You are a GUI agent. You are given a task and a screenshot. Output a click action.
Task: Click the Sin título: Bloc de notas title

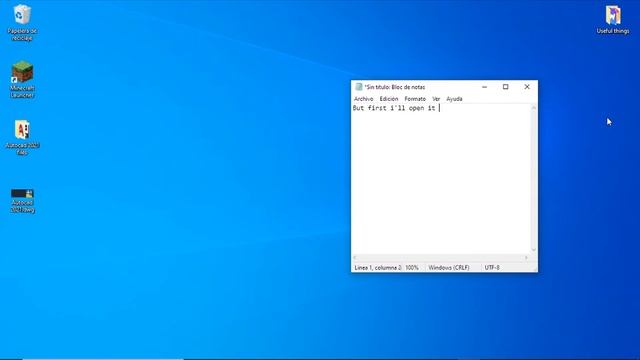click(x=395, y=87)
